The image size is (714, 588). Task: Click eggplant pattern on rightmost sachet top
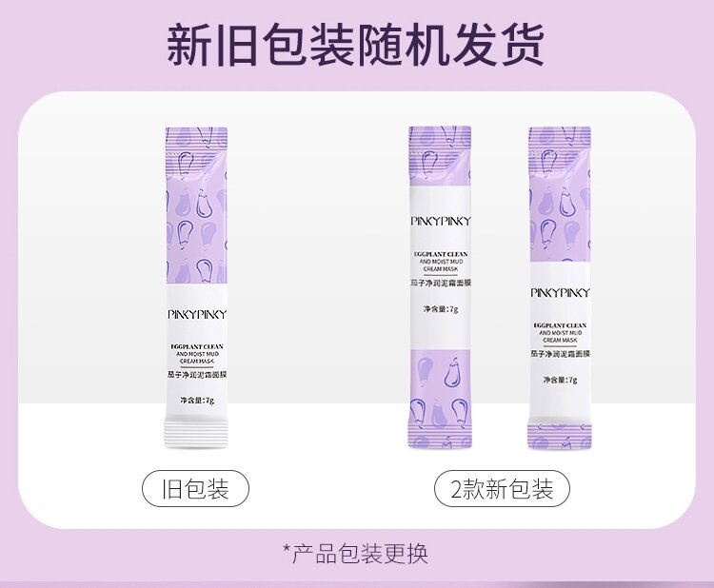point(560,195)
